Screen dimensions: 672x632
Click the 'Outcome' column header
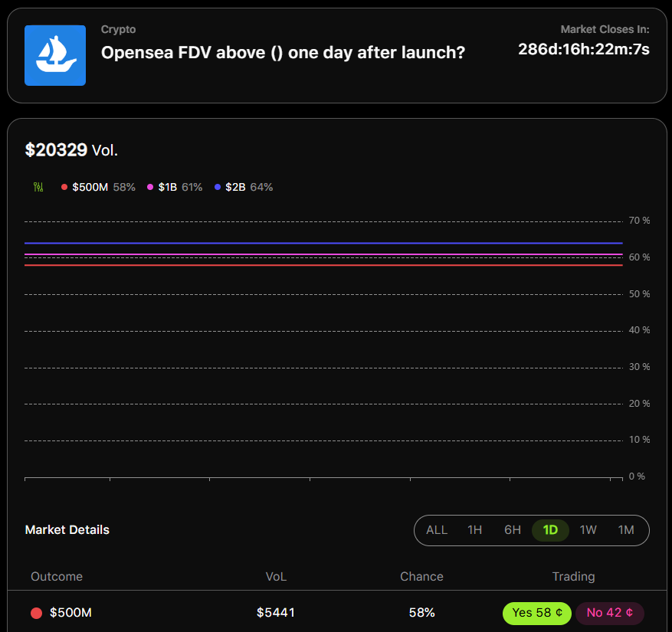tap(57, 577)
